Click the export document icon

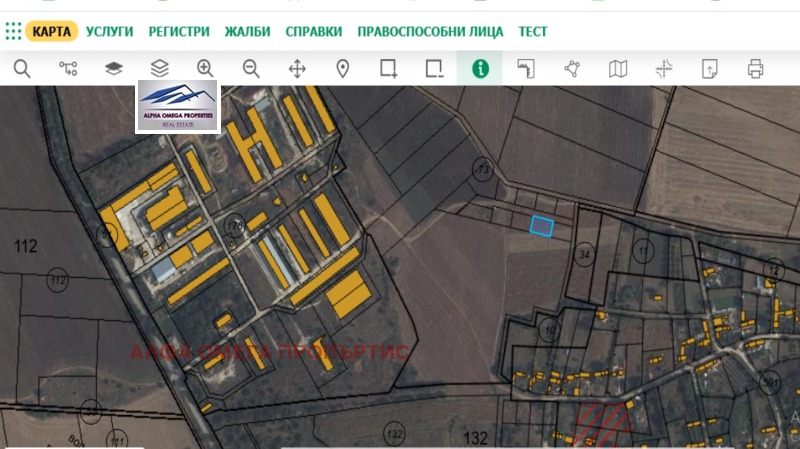click(x=710, y=68)
